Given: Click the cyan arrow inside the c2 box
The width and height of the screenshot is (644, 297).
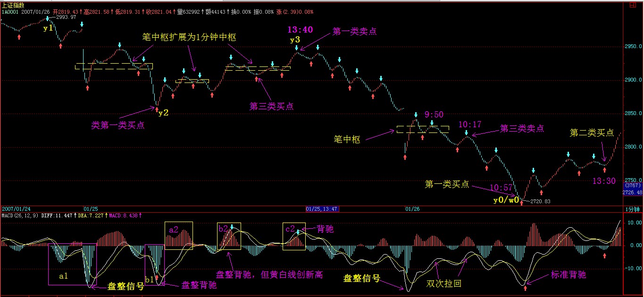Looking at the screenshot, I should click(x=298, y=232).
